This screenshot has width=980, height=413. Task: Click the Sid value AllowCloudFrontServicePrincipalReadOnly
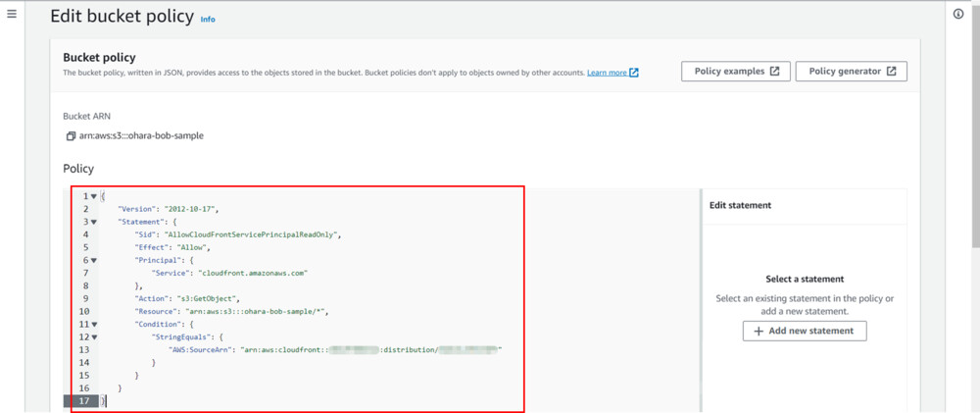click(255, 234)
